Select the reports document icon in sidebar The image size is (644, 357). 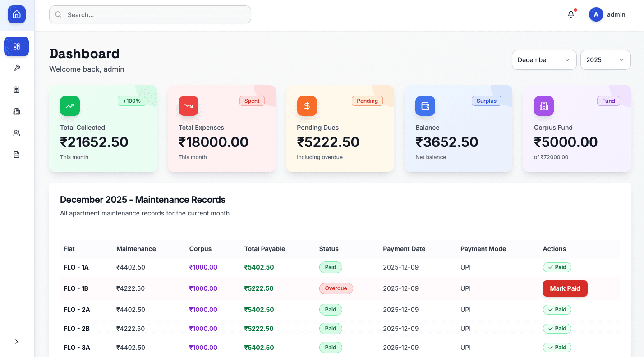tap(16, 154)
